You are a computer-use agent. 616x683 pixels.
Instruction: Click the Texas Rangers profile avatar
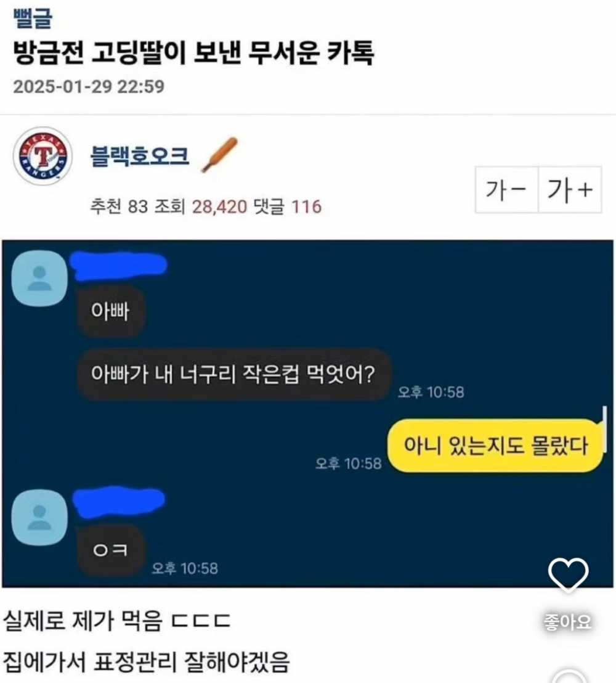point(43,156)
